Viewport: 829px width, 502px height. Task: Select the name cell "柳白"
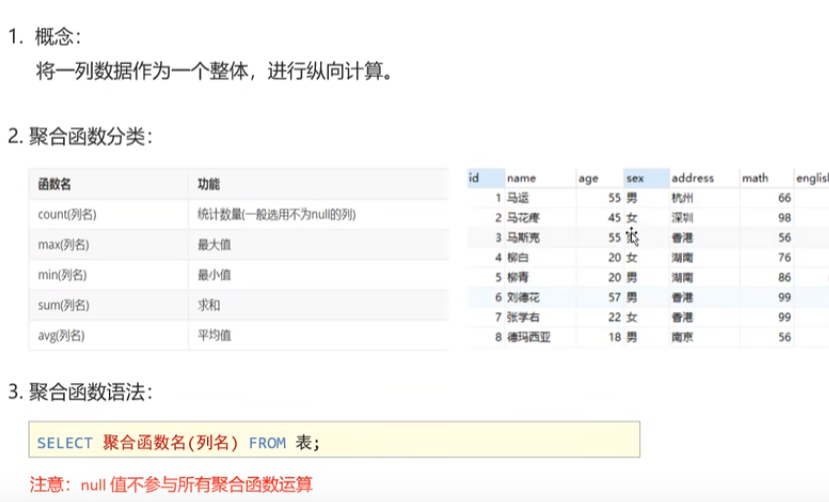point(518,257)
